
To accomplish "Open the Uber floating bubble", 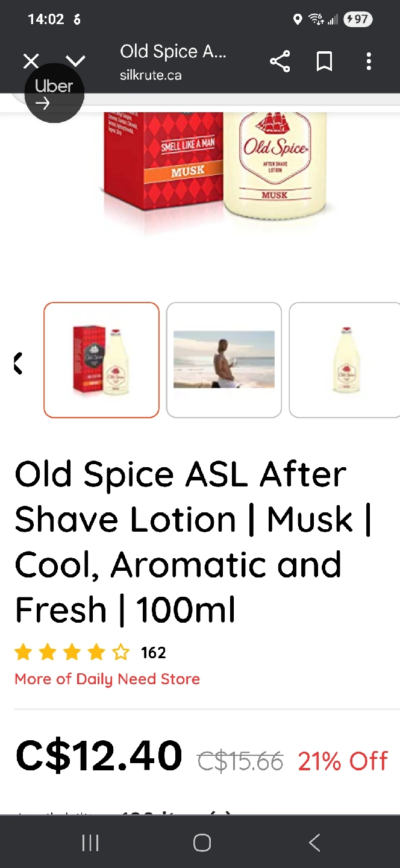I will (54, 93).
